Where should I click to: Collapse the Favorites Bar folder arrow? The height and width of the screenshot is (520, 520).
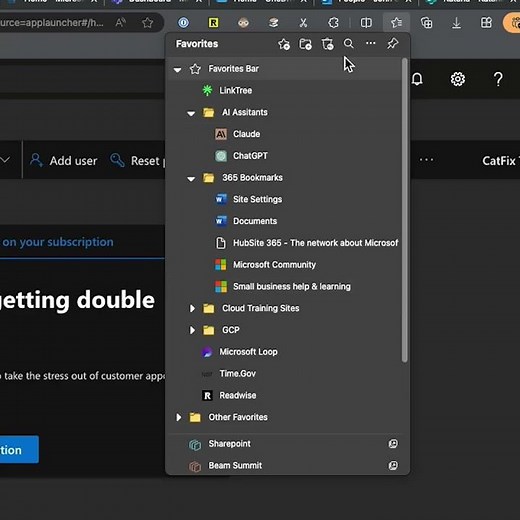[177, 69]
